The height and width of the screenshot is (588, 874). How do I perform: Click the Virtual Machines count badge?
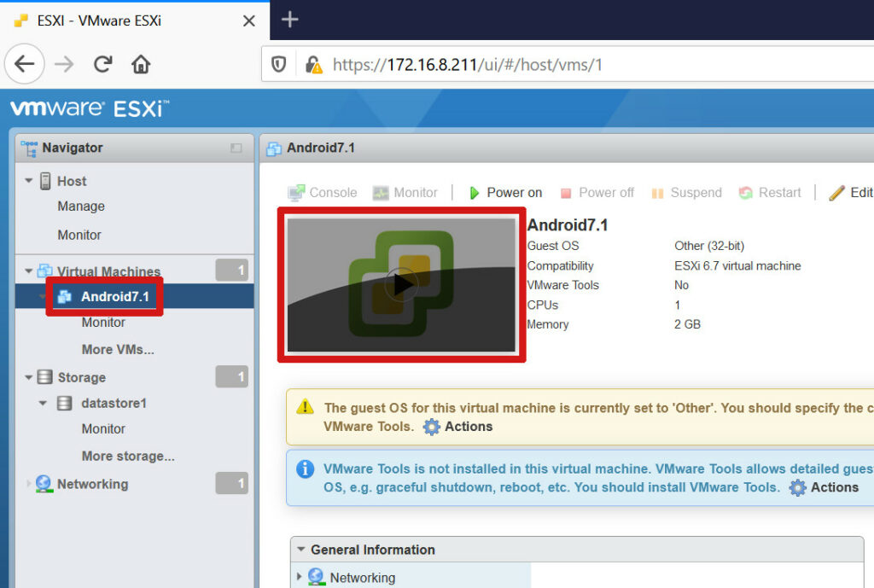click(x=232, y=271)
